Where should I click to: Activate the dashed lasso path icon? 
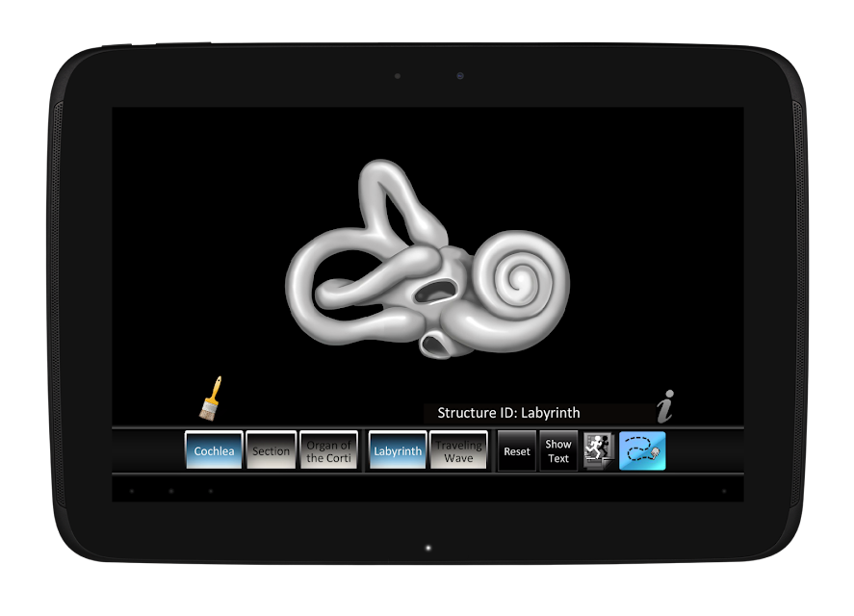coord(642,451)
